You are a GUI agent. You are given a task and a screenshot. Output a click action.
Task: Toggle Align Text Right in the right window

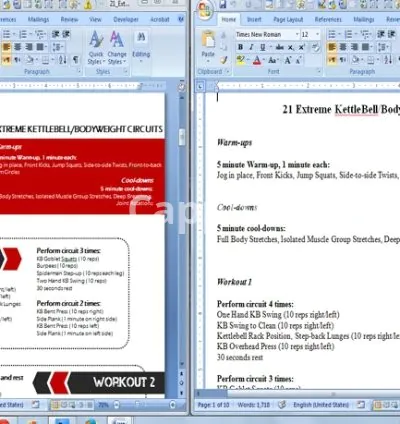pos(354,47)
